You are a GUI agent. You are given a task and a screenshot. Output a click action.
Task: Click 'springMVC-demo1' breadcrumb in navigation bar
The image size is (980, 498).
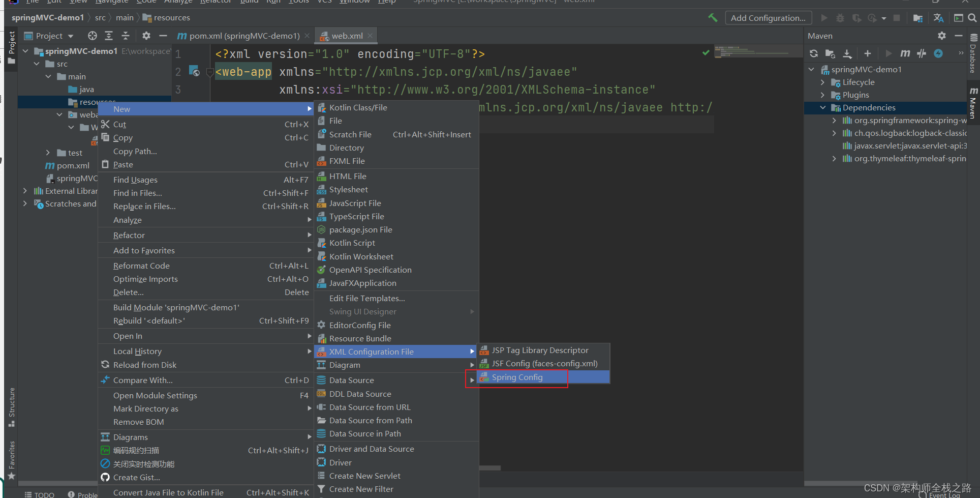[x=48, y=17]
